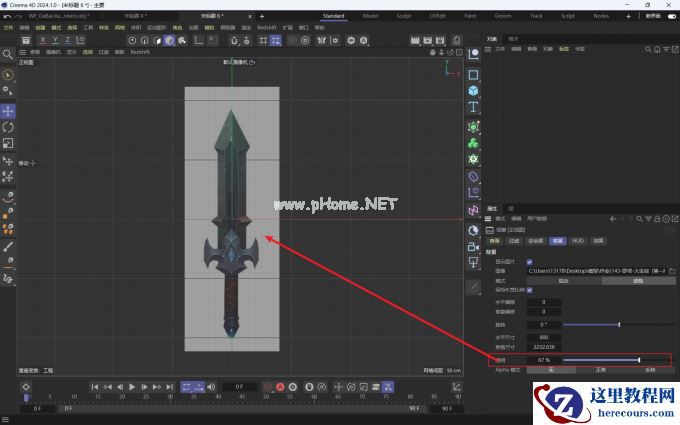The height and width of the screenshot is (425, 680).
Task: Switch to the Model layout tab
Action: pyautogui.click(x=370, y=16)
